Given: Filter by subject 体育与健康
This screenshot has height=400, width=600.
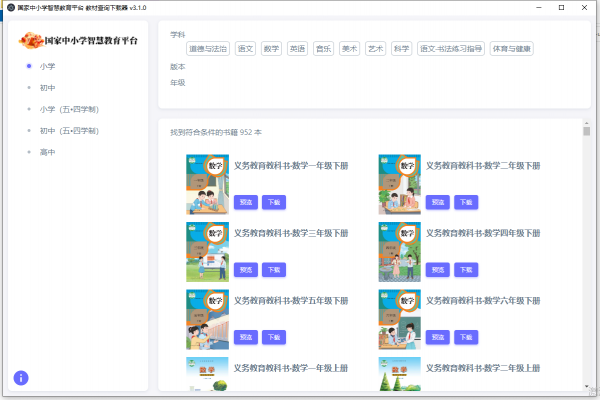Looking at the screenshot, I should coord(512,49).
